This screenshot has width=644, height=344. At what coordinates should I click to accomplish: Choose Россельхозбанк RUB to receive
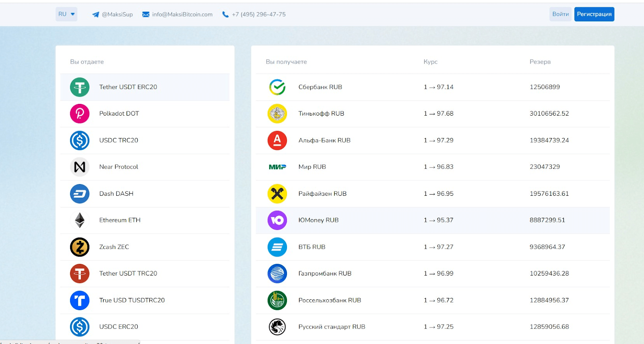(433, 300)
